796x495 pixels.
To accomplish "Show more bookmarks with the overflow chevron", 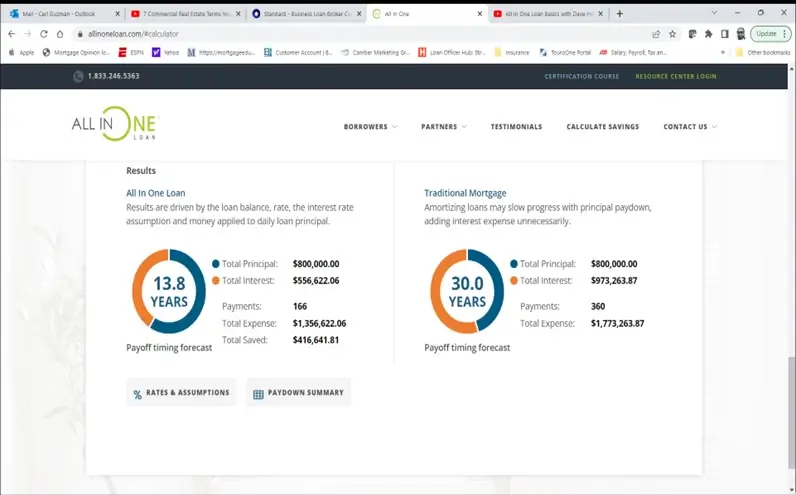I will click(x=723, y=52).
